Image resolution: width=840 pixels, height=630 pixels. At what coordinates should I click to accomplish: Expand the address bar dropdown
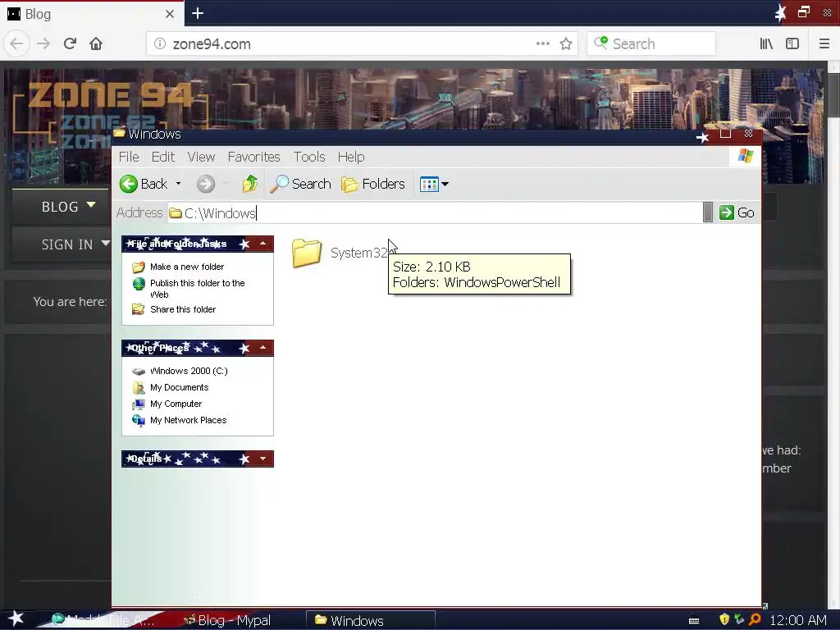[x=708, y=212]
